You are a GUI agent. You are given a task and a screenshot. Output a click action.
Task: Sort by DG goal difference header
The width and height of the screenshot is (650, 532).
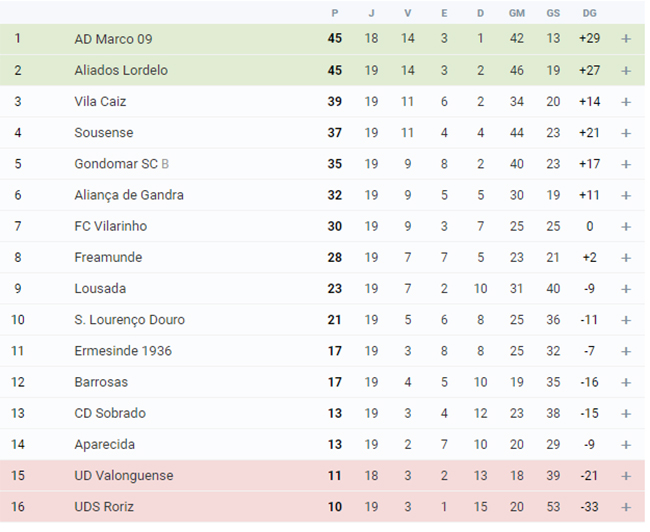tap(589, 13)
